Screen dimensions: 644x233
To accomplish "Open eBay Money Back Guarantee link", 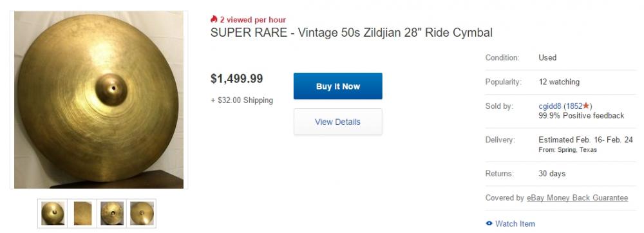I will (x=577, y=198).
